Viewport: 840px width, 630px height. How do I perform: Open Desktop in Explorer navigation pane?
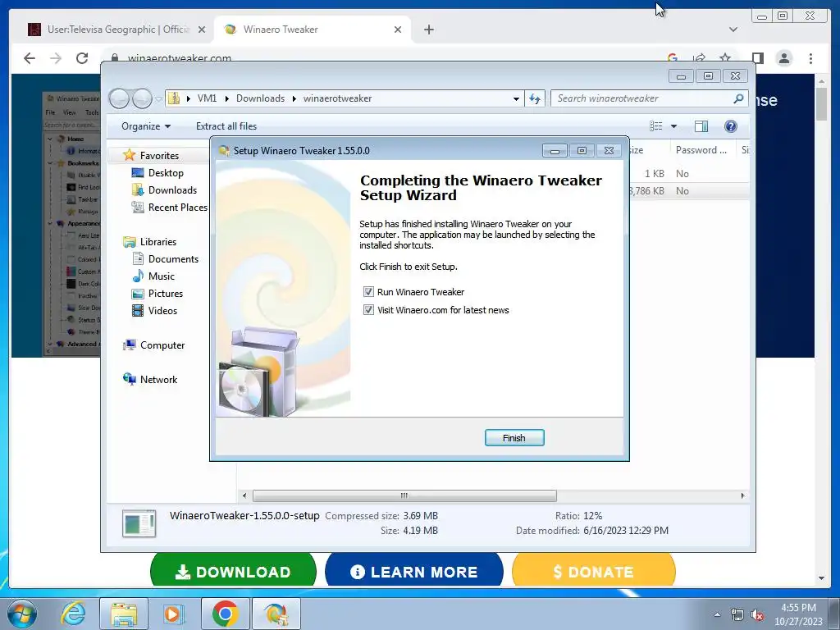pyautogui.click(x=166, y=173)
